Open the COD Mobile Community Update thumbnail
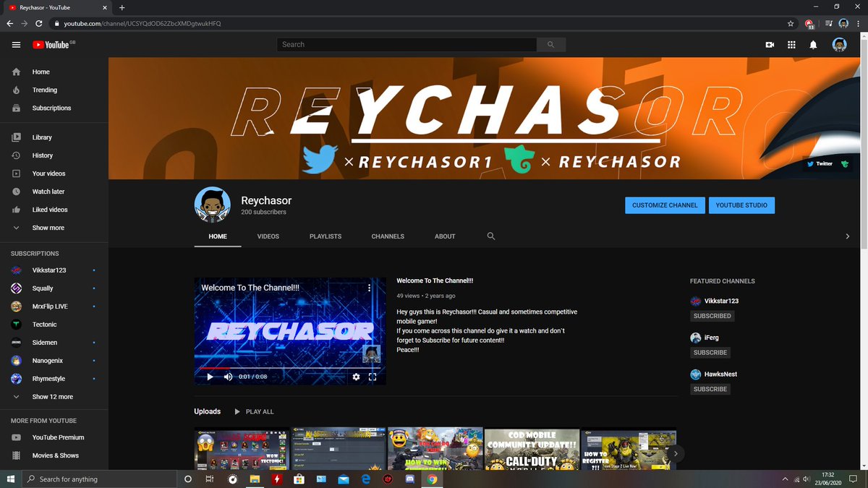This screenshot has height=488, width=868. 532,450
